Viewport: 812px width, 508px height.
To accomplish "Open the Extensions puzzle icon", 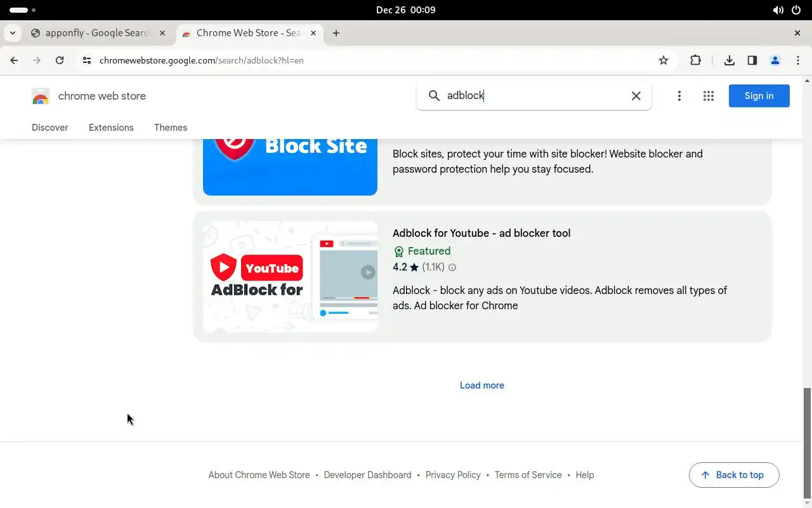I will 695,60.
